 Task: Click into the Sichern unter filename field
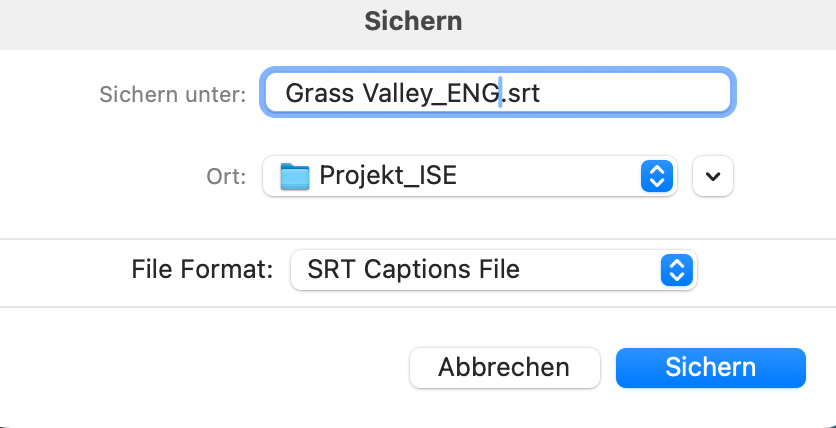[x=498, y=92]
